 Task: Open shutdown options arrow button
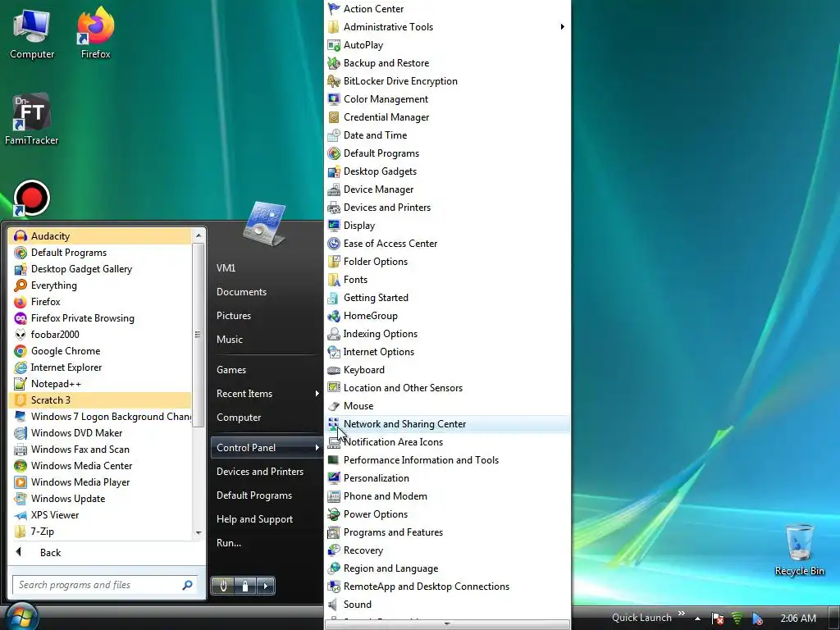[x=266, y=586]
